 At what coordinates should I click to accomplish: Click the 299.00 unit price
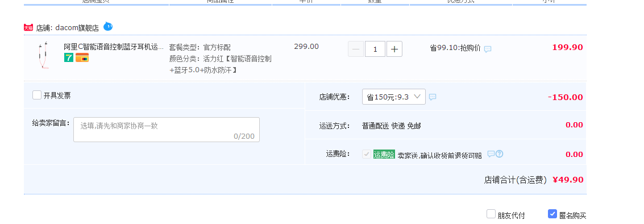(x=306, y=47)
